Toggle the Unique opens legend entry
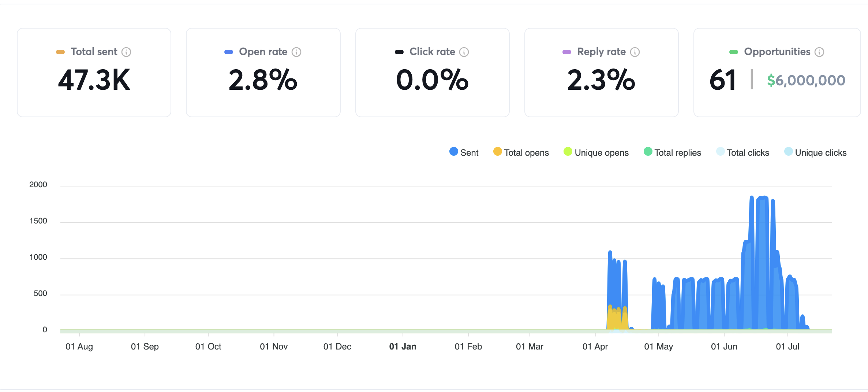868x392 pixels. (x=596, y=152)
